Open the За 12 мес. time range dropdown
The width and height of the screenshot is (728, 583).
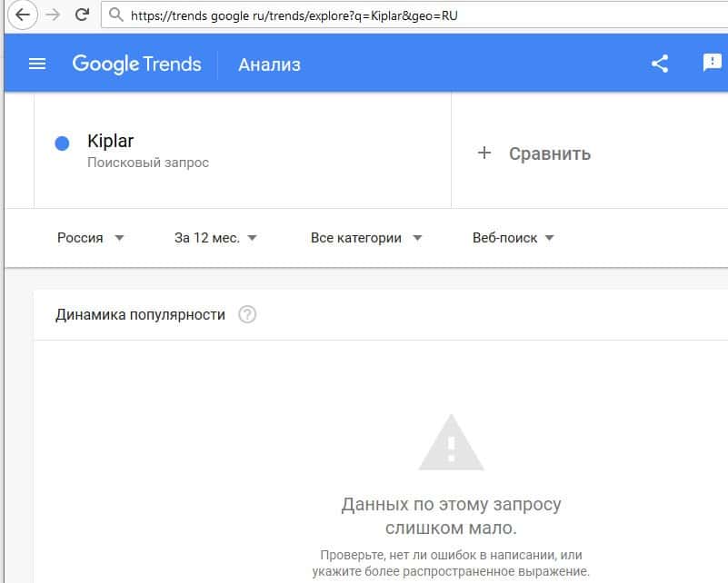point(215,238)
